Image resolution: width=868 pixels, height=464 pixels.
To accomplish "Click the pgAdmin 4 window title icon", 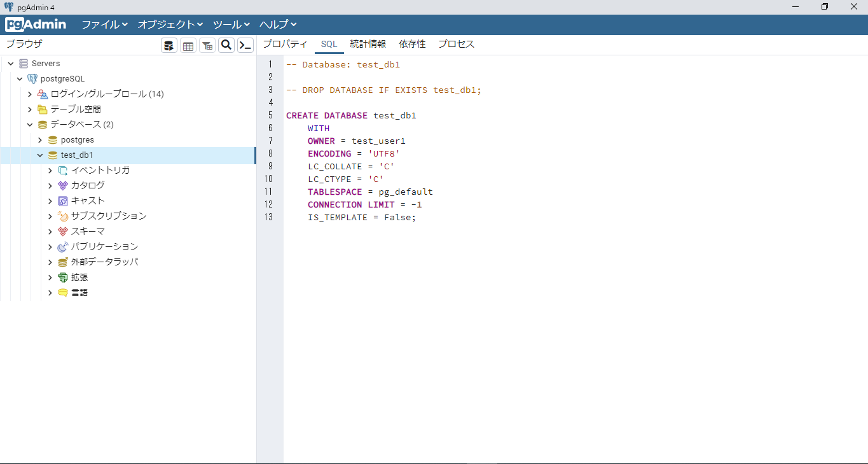I will (8, 6).
